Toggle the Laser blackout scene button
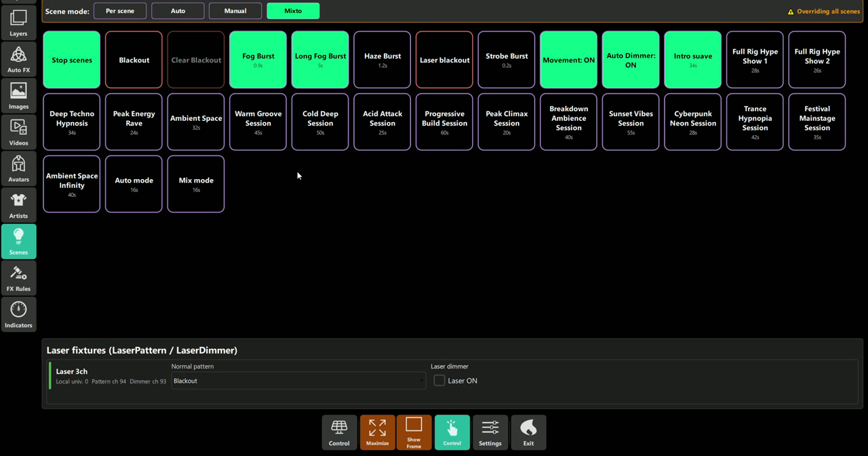The image size is (868, 456). tap(444, 60)
